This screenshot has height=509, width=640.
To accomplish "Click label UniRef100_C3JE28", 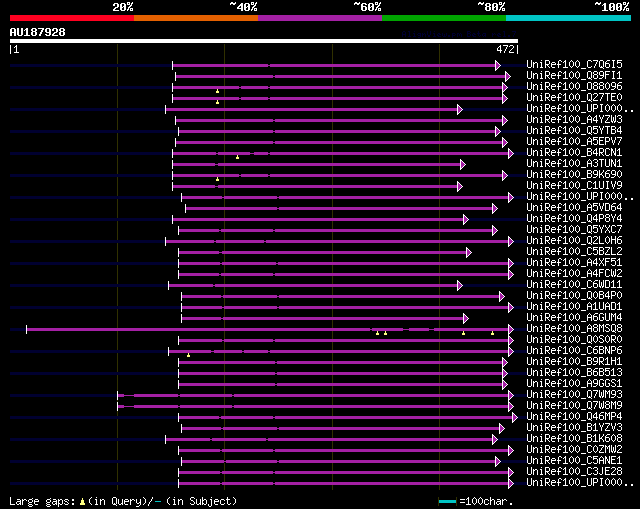I will pyautogui.click(x=574, y=472).
